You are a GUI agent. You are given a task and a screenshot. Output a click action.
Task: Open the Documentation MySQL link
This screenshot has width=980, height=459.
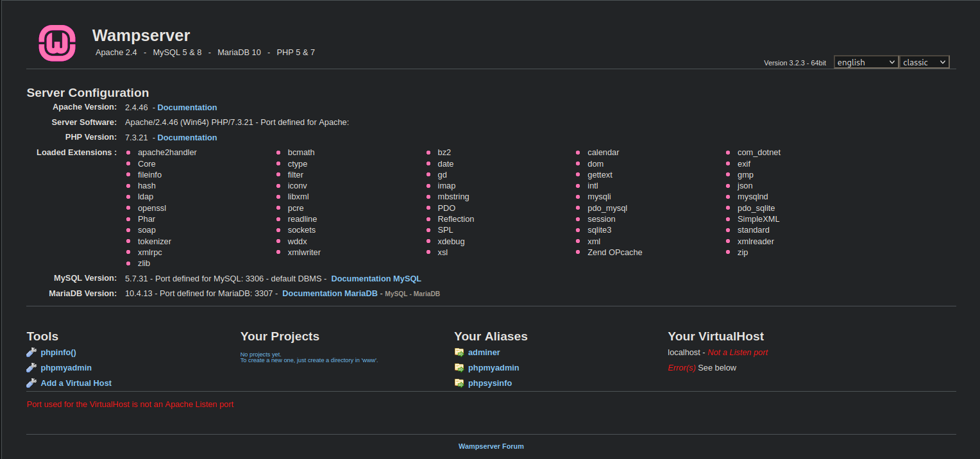(376, 279)
